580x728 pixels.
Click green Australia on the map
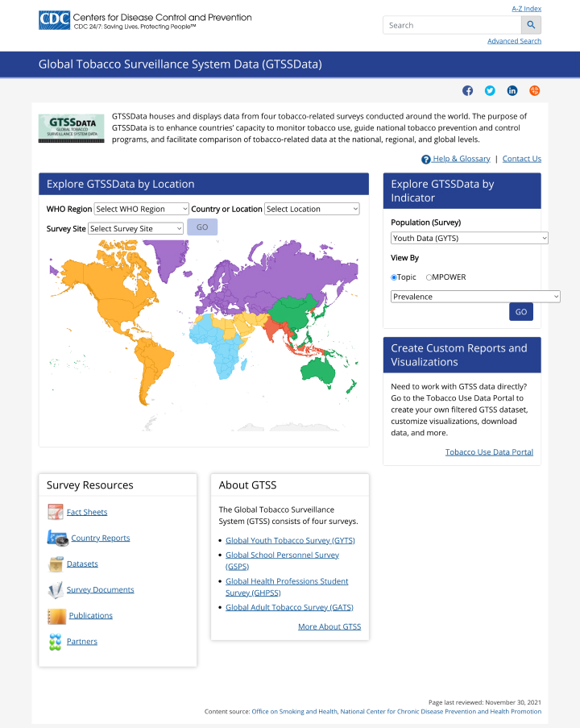[x=318, y=372]
